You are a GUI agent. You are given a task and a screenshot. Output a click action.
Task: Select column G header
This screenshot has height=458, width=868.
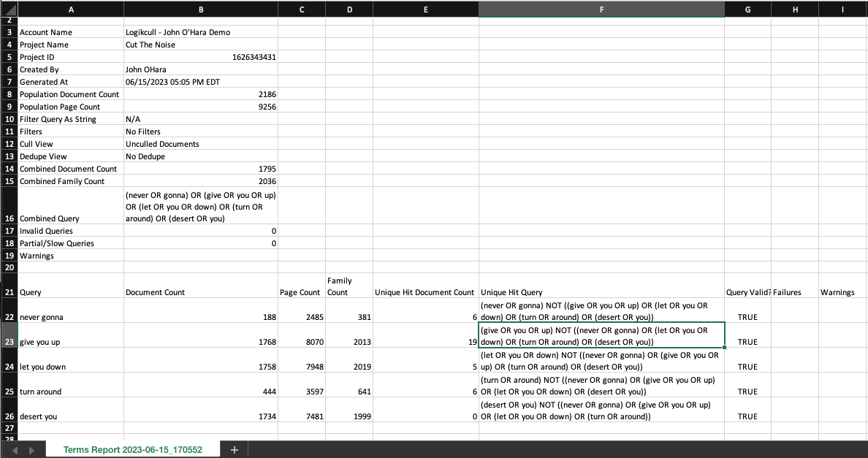(748, 9)
